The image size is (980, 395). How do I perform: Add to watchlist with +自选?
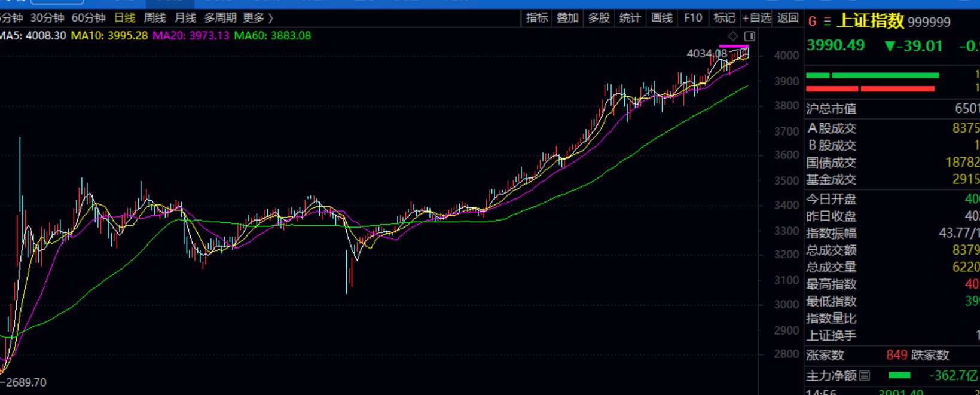pyautogui.click(x=757, y=18)
